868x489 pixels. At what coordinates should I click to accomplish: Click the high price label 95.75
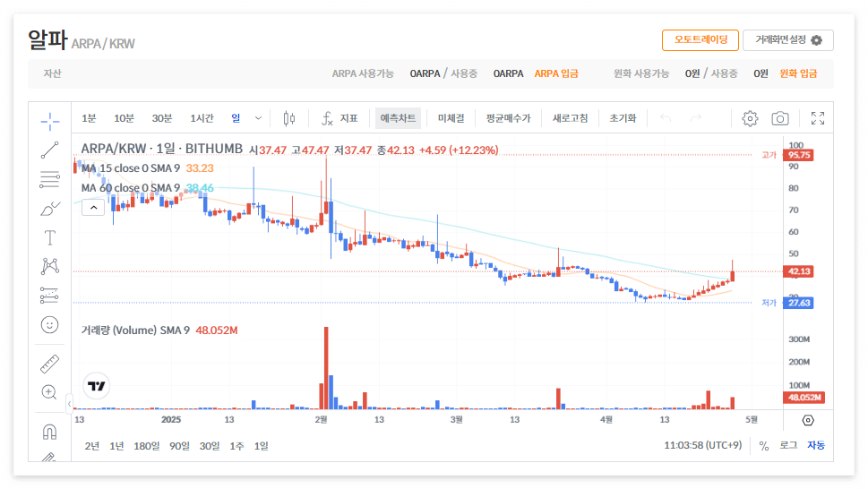point(798,155)
